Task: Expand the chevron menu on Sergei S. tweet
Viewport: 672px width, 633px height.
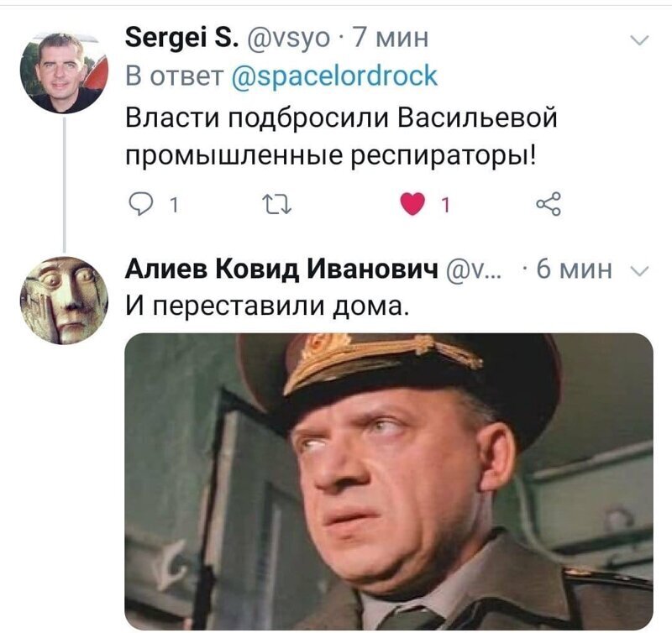Action: click(640, 40)
